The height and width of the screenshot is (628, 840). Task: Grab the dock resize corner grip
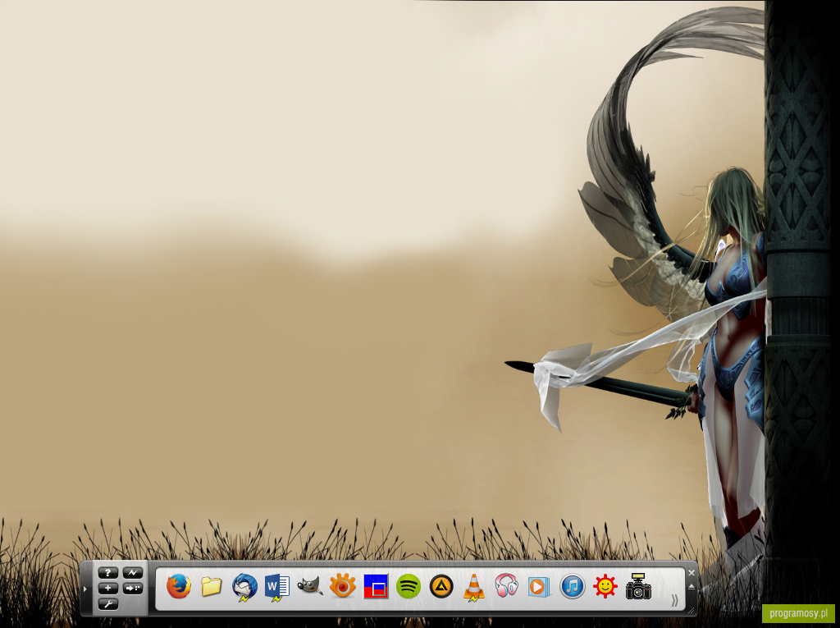(692, 610)
